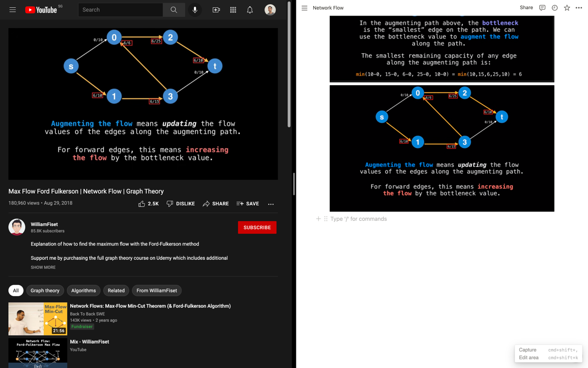Share the video via Share button
Image resolution: width=588 pixels, height=368 pixels.
(215, 204)
